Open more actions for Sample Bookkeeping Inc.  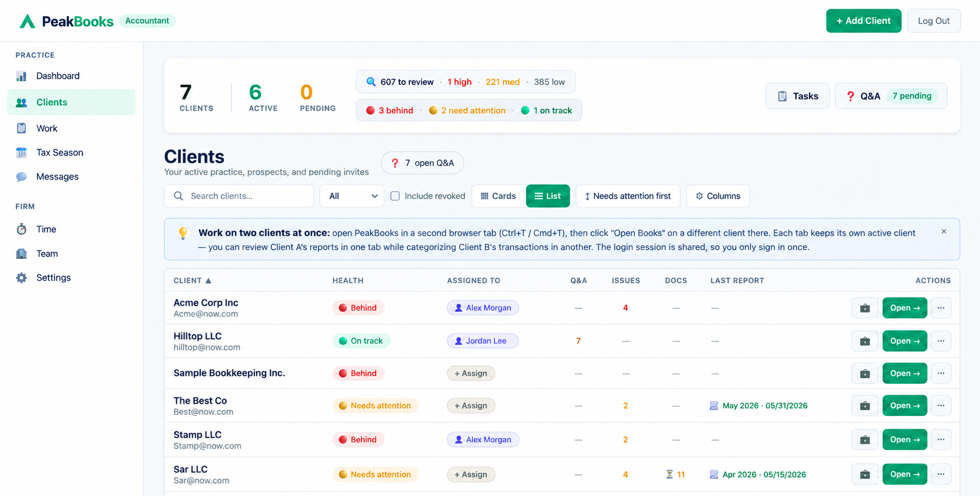click(x=941, y=374)
